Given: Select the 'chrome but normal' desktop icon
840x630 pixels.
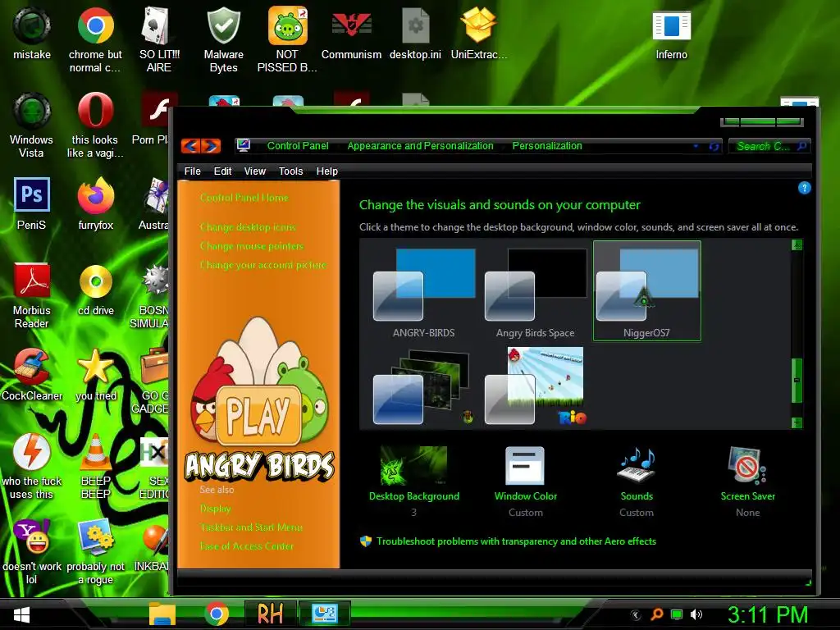Looking at the screenshot, I should 95,25.
